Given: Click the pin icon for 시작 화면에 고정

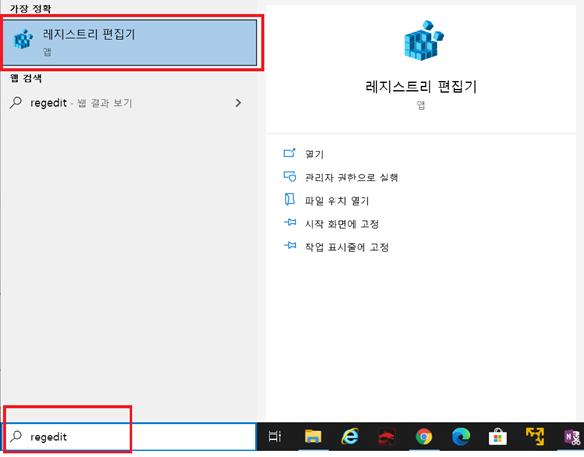Looking at the screenshot, I should pos(290,223).
